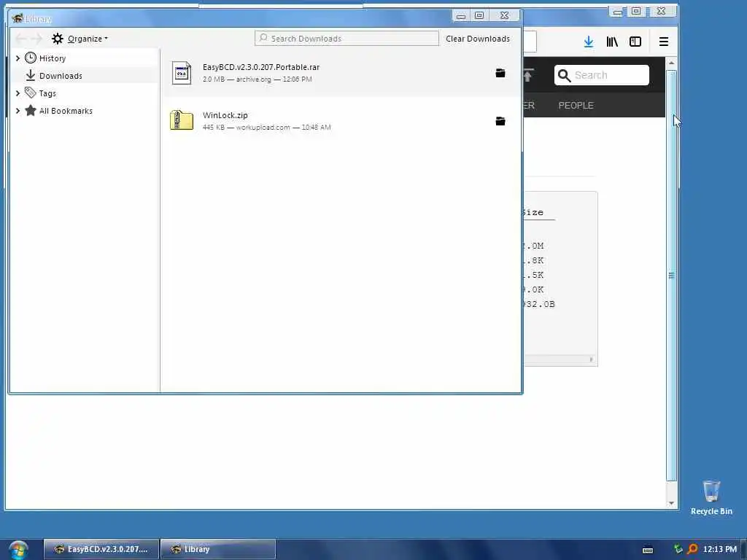Image resolution: width=747 pixels, height=560 pixels.
Task: Open containing folder for EasyBCD.v2.3.0.207.Portable.rar
Action: (x=500, y=73)
